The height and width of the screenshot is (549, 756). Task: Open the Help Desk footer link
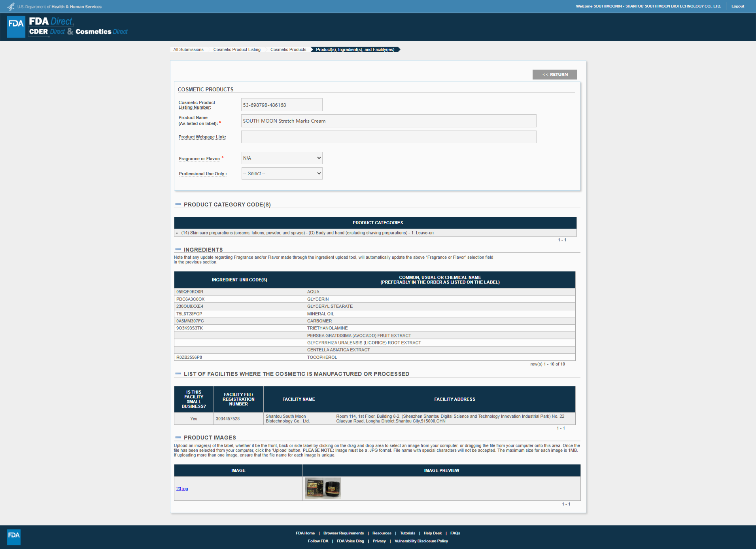tap(433, 533)
